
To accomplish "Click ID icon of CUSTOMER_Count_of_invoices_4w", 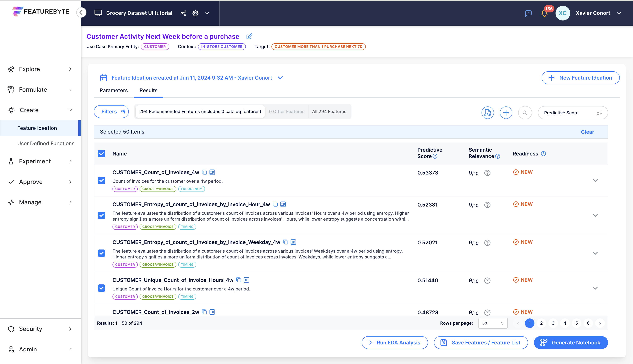I will pyautogui.click(x=212, y=172).
